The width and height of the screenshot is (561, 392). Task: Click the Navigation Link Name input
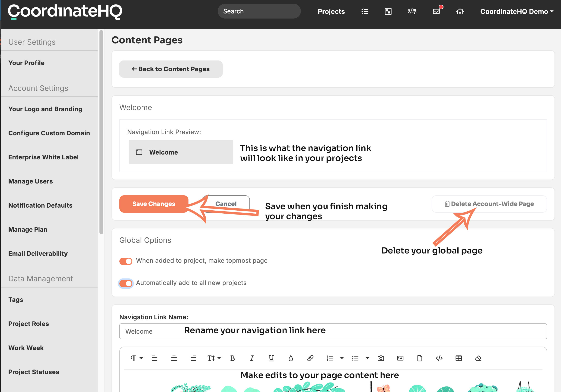333,331
